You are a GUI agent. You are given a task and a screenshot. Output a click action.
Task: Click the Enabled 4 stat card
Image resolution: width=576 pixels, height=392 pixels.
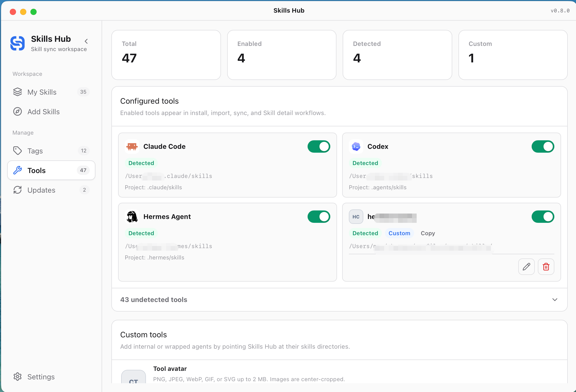tap(282, 55)
